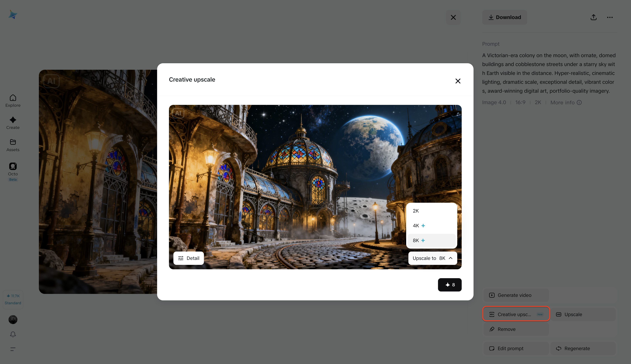Viewport: 631px width, 364px height.
Task: Select 2K resolution option
Action: click(431, 211)
